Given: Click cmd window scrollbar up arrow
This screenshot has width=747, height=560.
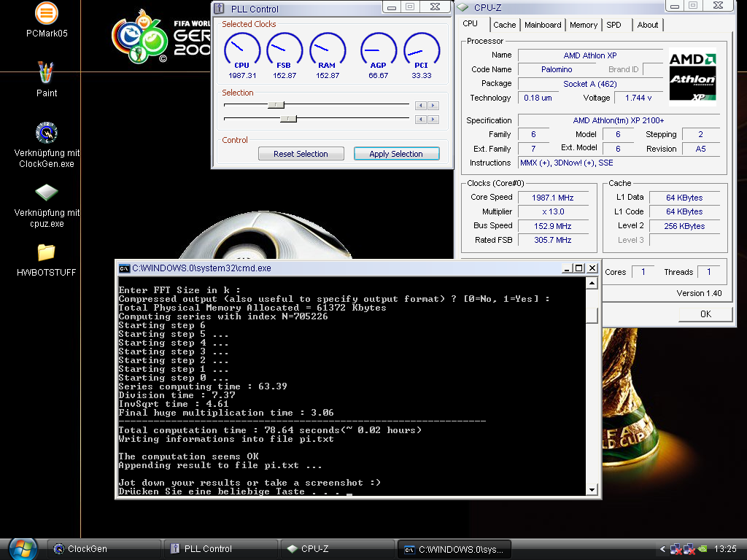Looking at the screenshot, I should (x=592, y=284).
